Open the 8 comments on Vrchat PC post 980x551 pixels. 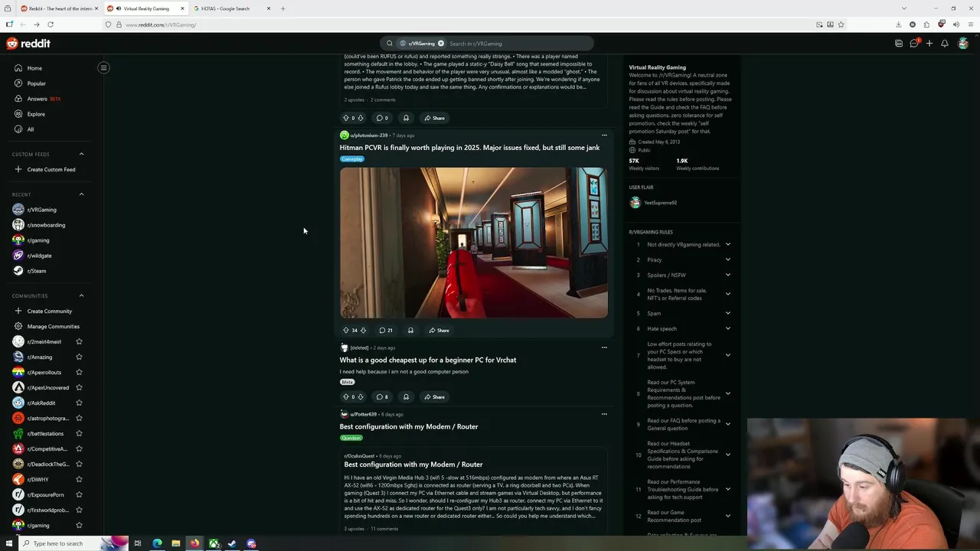pos(382,397)
